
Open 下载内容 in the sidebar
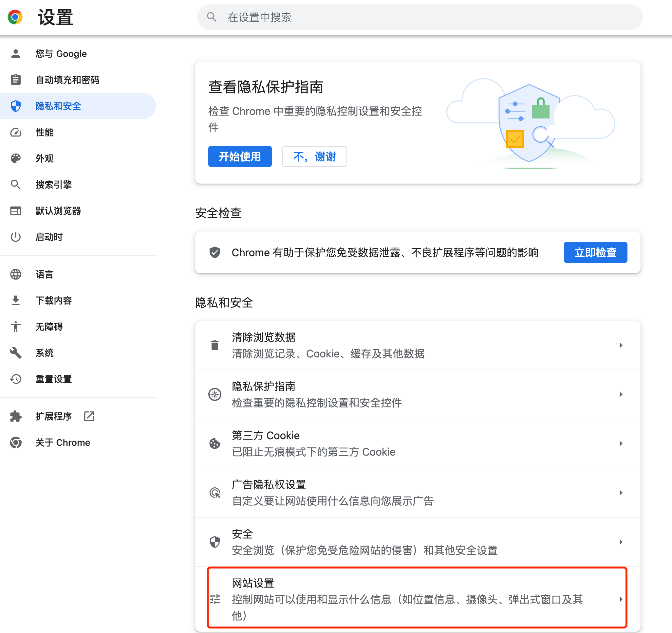click(78, 300)
